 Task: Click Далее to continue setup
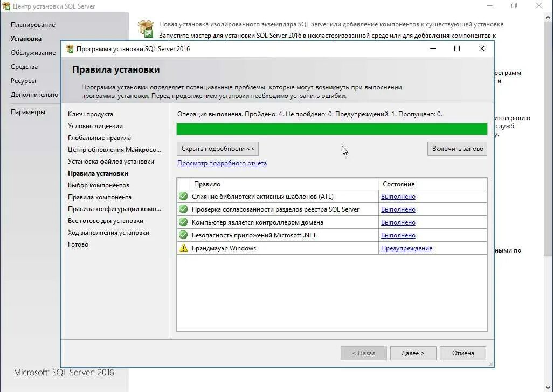(x=413, y=353)
